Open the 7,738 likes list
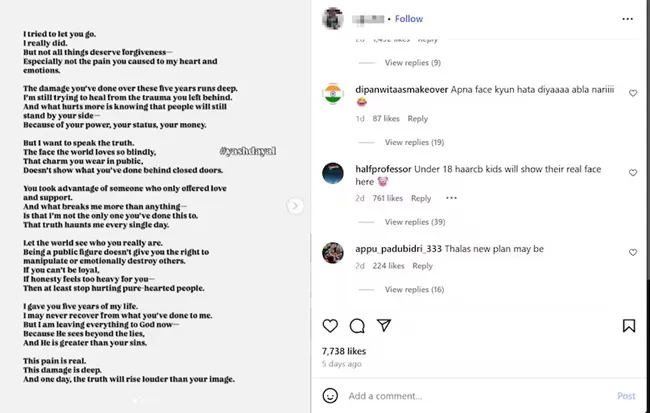The height and width of the screenshot is (413, 650). click(344, 351)
